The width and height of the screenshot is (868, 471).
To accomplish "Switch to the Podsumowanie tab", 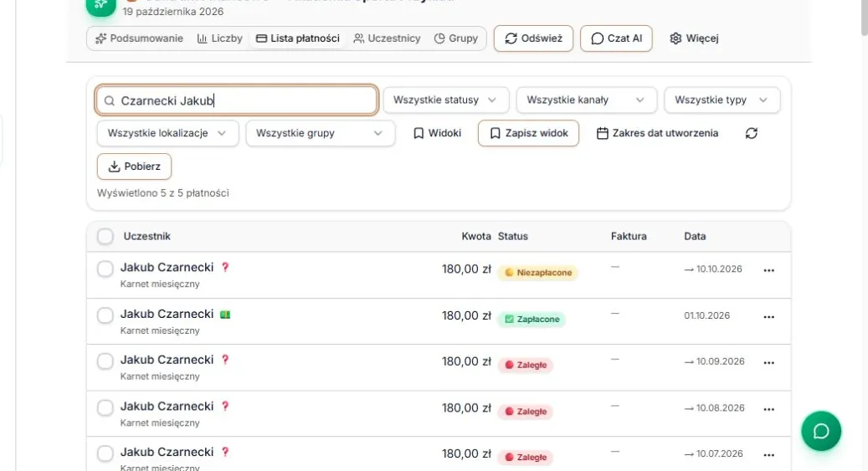I will click(139, 38).
